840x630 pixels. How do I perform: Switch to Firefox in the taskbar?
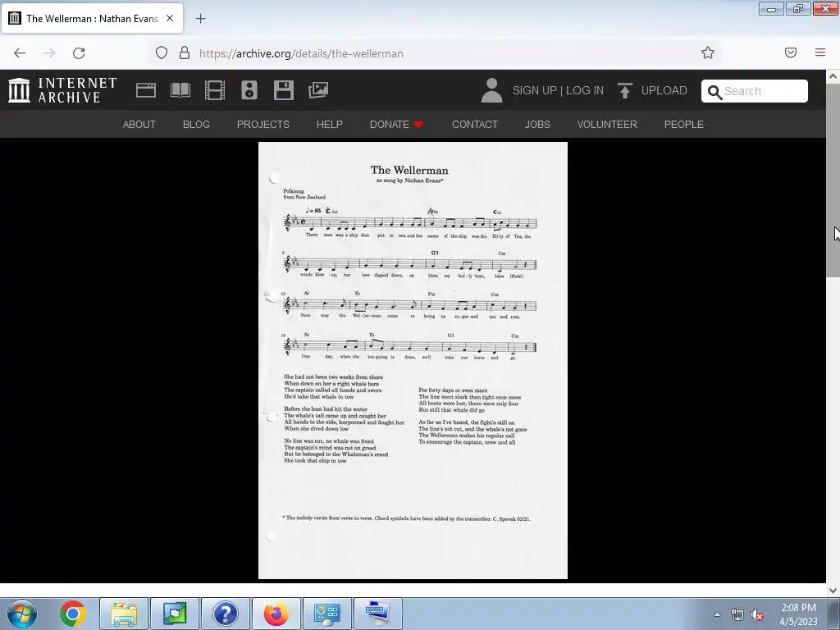[x=276, y=614]
